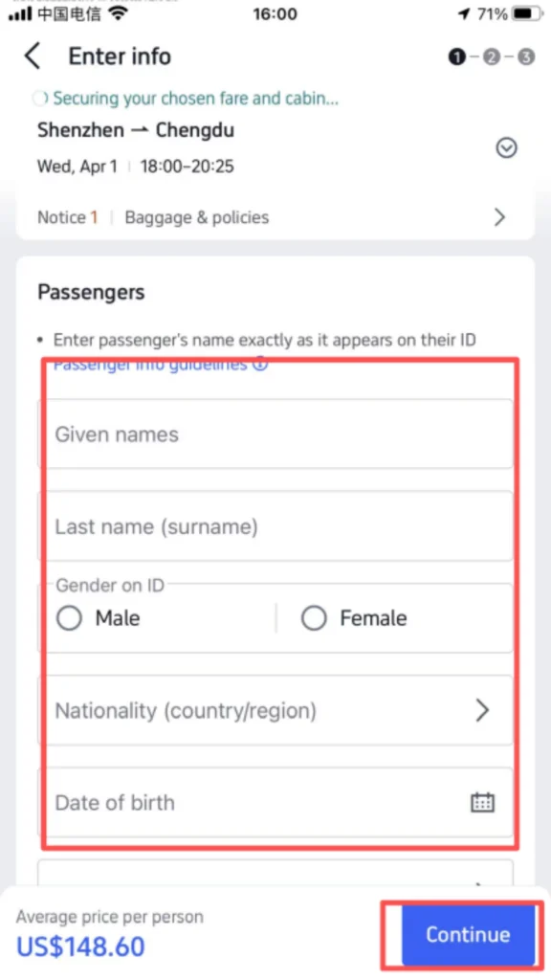Tap the Continue button
The height and width of the screenshot is (980, 551).
[468, 934]
